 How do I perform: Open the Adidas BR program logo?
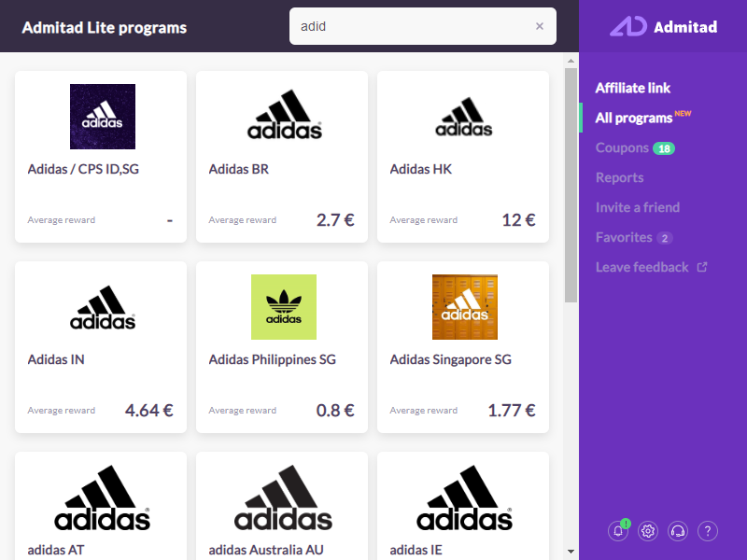[284, 115]
